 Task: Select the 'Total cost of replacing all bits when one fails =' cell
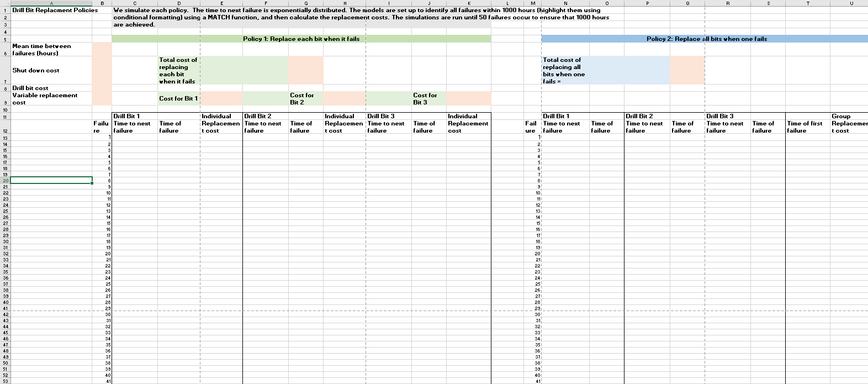coord(565,70)
